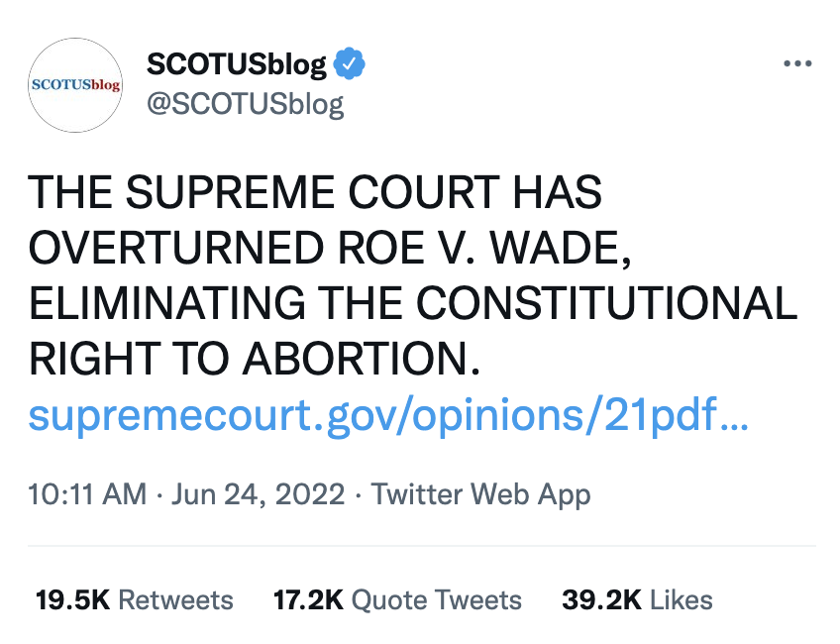Screen dimensions: 840x644
Task: Click the Retweets word label
Action: coord(175,599)
